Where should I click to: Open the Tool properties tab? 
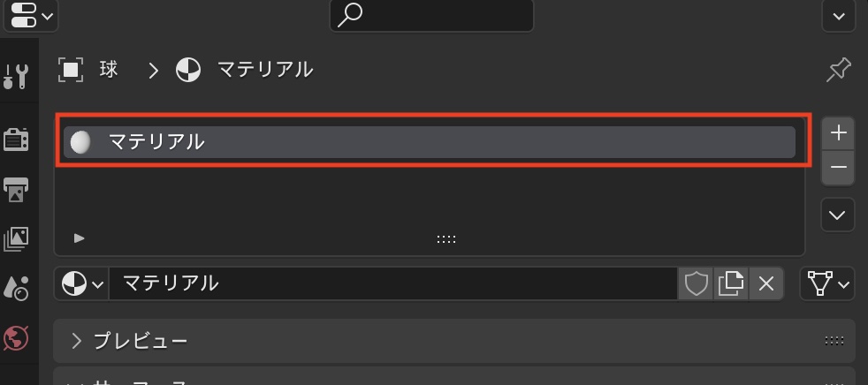(16, 78)
